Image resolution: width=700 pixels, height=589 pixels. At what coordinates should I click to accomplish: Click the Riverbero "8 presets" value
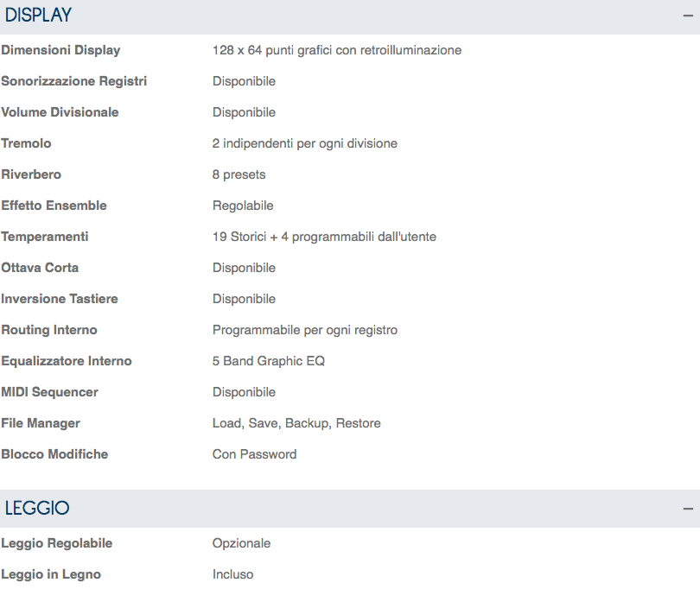[x=239, y=174]
